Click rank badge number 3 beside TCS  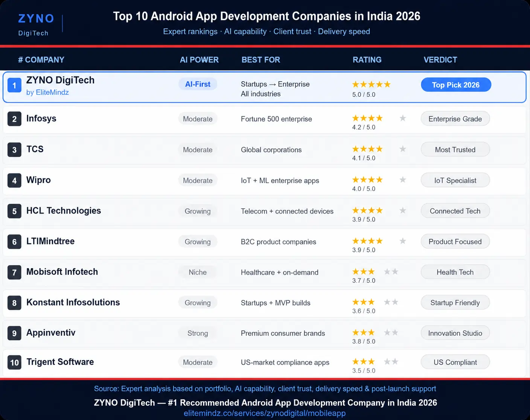[14, 150]
